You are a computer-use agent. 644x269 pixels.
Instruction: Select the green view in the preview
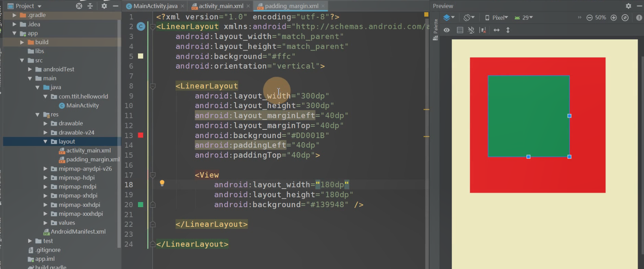click(528, 116)
